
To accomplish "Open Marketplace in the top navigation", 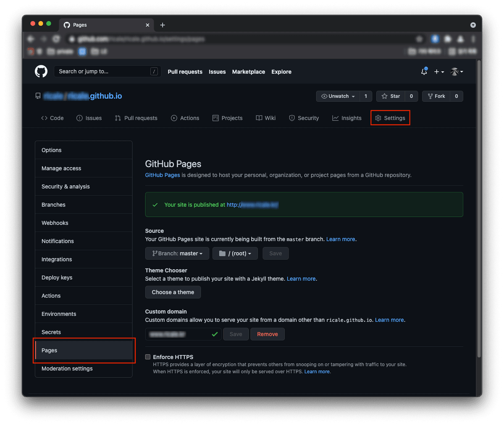I will click(249, 72).
